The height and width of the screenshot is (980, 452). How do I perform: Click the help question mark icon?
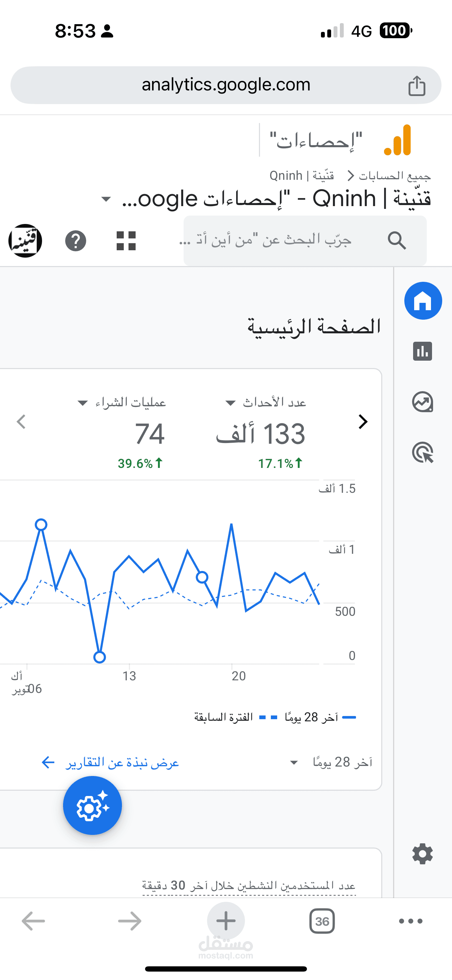(x=76, y=241)
